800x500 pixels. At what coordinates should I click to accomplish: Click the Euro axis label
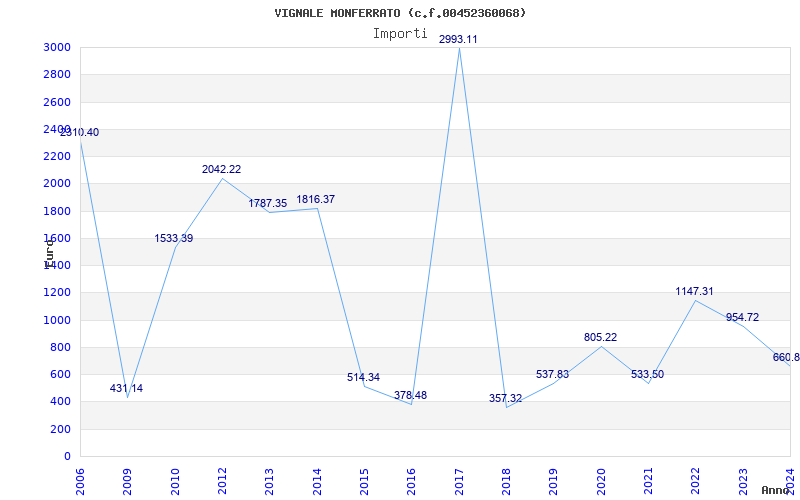click(x=49, y=253)
